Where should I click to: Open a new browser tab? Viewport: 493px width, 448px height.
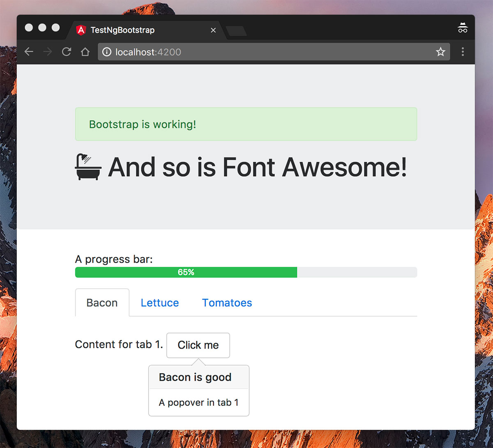point(236,31)
